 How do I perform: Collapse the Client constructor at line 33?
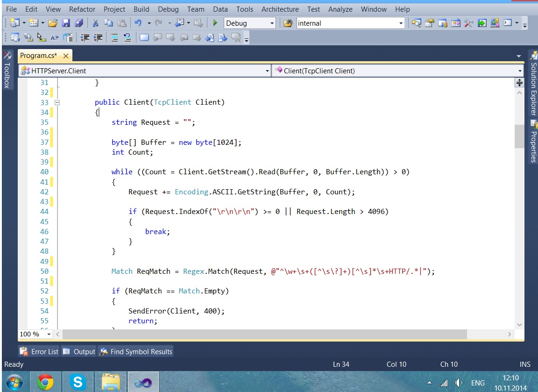click(57, 102)
